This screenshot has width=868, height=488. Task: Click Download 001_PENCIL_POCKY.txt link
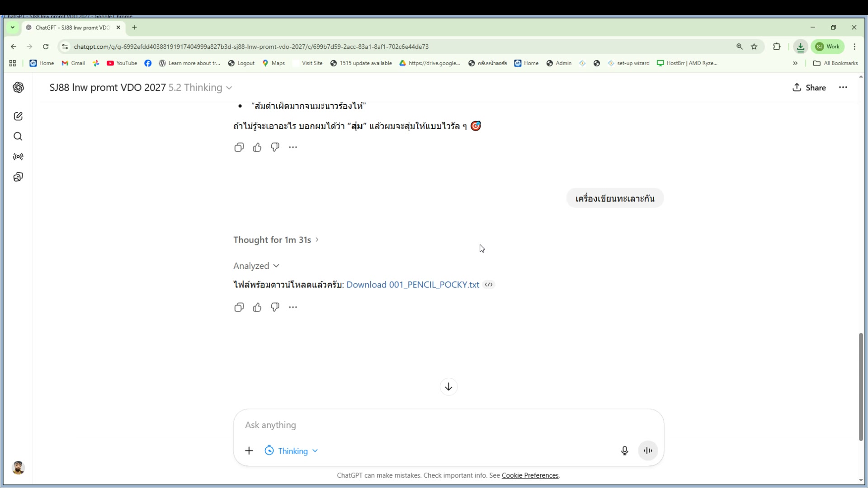click(x=412, y=285)
